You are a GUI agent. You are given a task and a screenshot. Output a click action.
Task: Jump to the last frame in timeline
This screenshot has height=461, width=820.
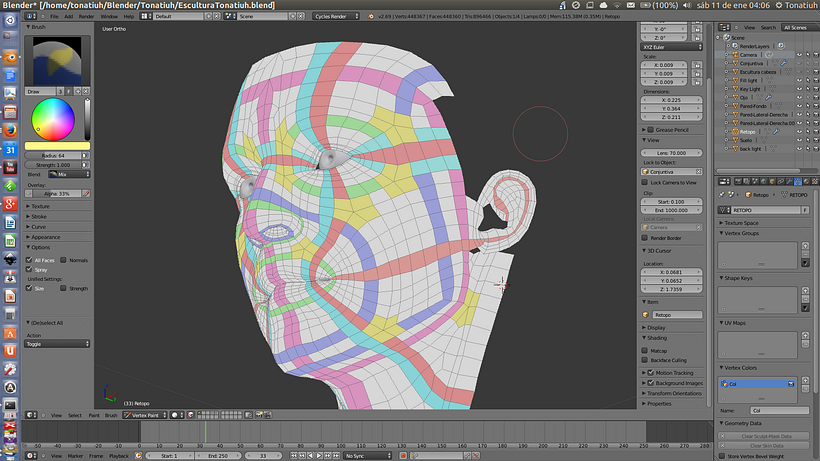336,456
